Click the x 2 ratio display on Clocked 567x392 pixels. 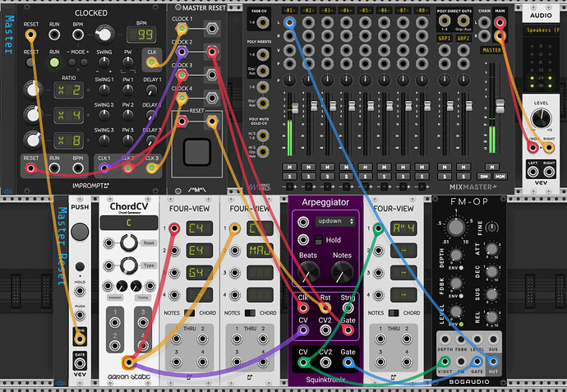coord(69,90)
